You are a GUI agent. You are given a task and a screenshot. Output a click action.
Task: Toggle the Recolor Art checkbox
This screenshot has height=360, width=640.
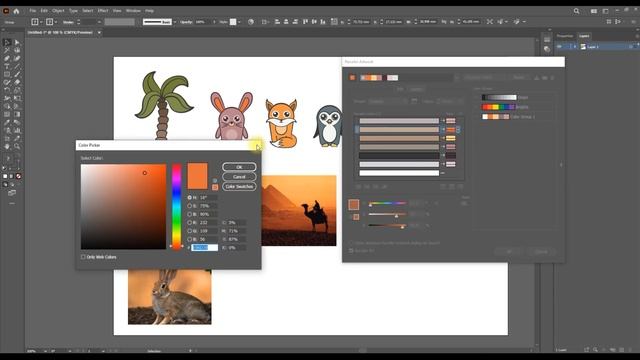point(351,250)
